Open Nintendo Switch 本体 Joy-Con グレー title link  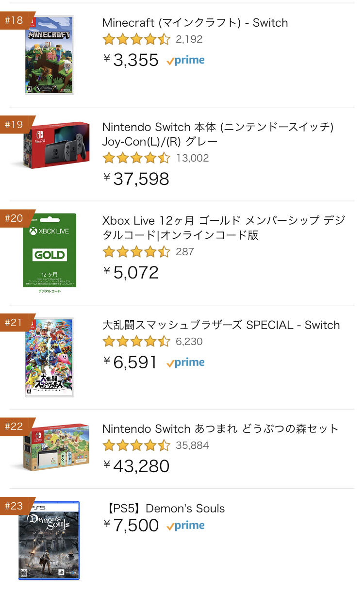pyautogui.click(x=217, y=134)
